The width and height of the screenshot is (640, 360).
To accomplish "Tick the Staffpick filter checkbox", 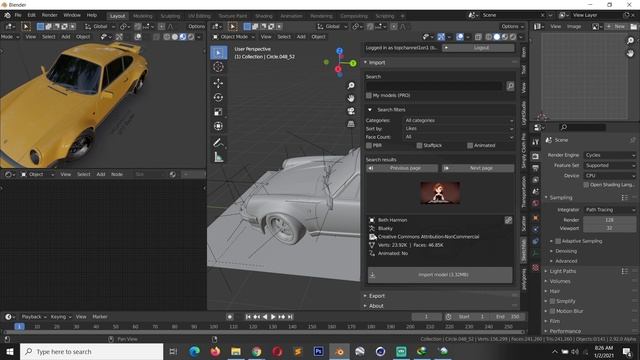I will [x=419, y=145].
